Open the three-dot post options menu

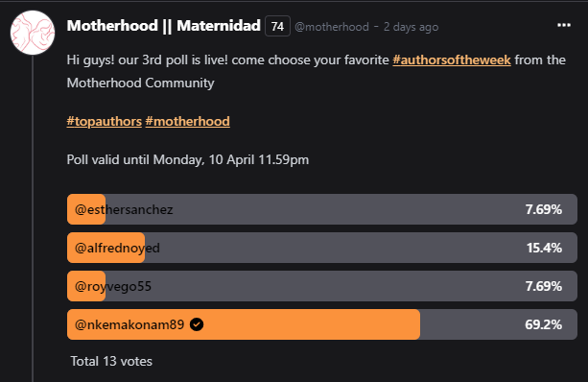tap(564, 25)
